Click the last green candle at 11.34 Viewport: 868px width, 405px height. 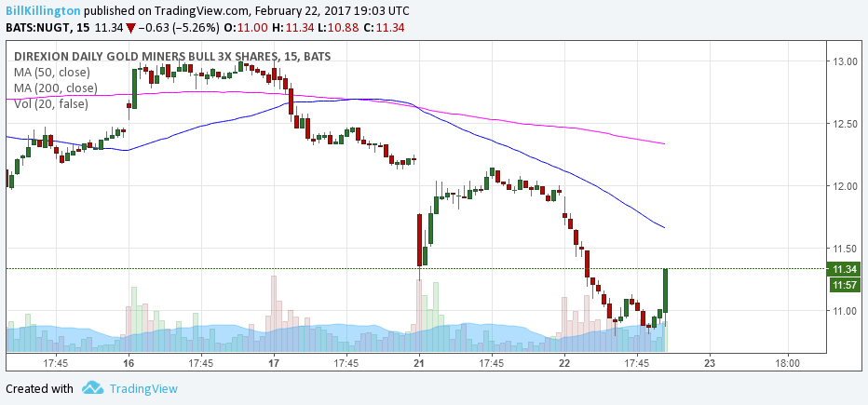665,290
